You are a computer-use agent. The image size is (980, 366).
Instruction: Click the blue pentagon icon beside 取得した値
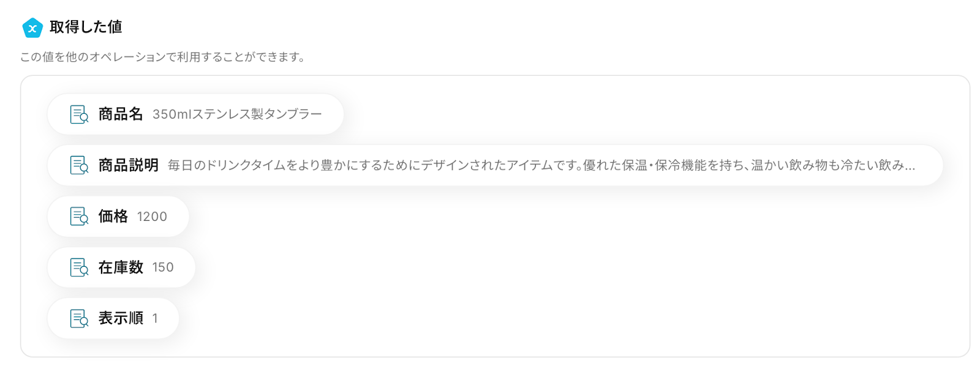click(x=32, y=28)
